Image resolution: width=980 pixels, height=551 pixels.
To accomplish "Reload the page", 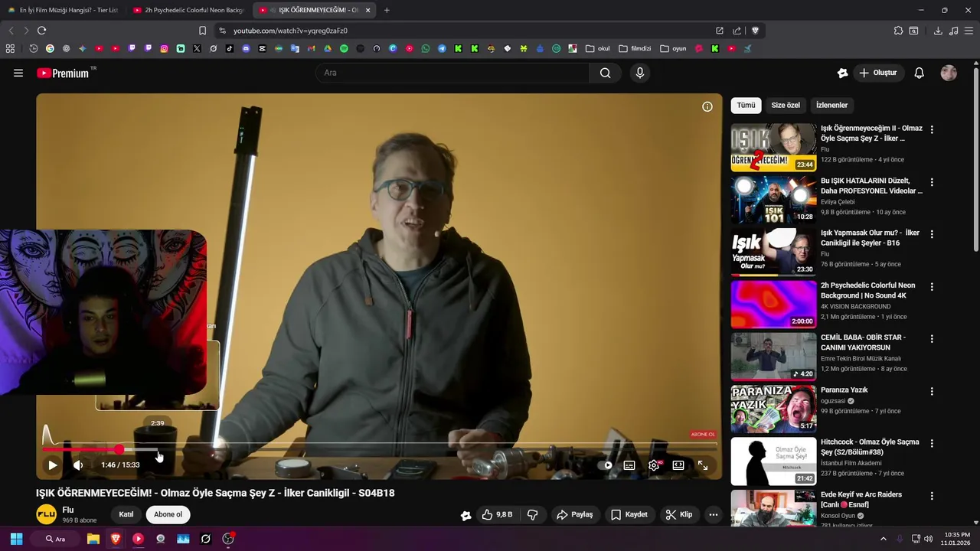I will click(41, 31).
